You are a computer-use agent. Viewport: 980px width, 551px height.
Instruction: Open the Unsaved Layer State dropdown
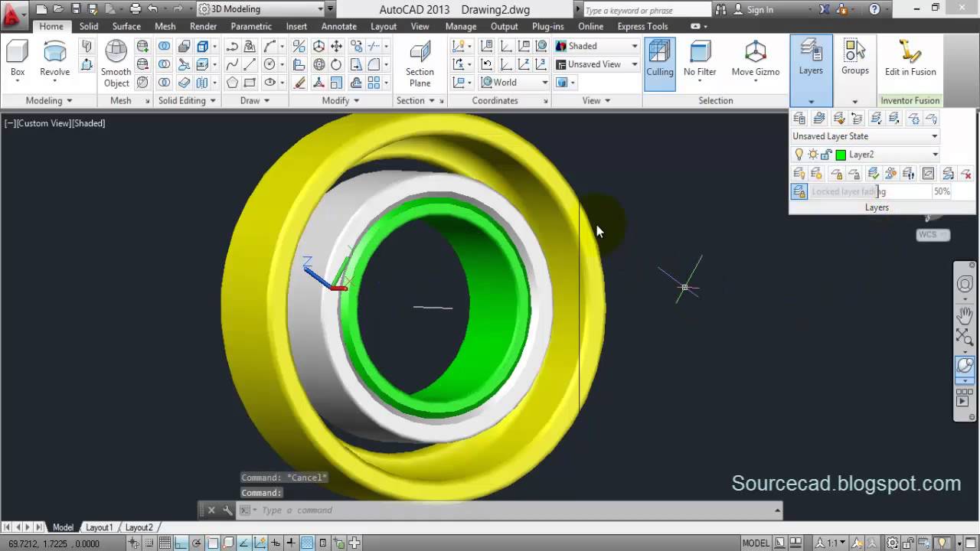tap(864, 136)
